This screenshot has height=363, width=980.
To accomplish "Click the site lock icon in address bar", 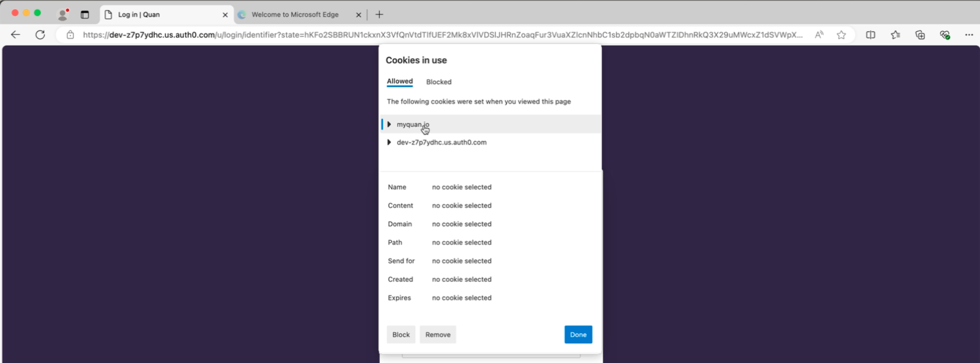I will [x=70, y=35].
